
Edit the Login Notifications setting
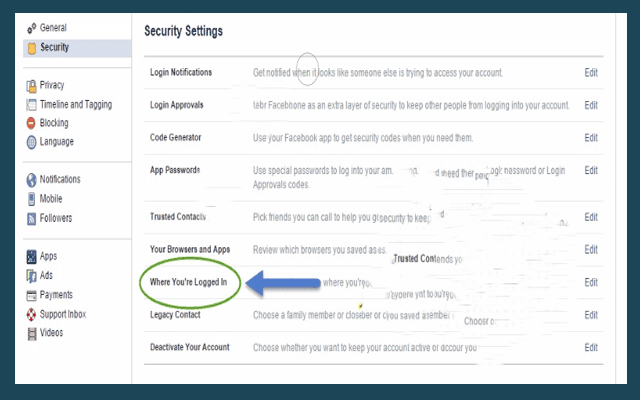(x=591, y=73)
